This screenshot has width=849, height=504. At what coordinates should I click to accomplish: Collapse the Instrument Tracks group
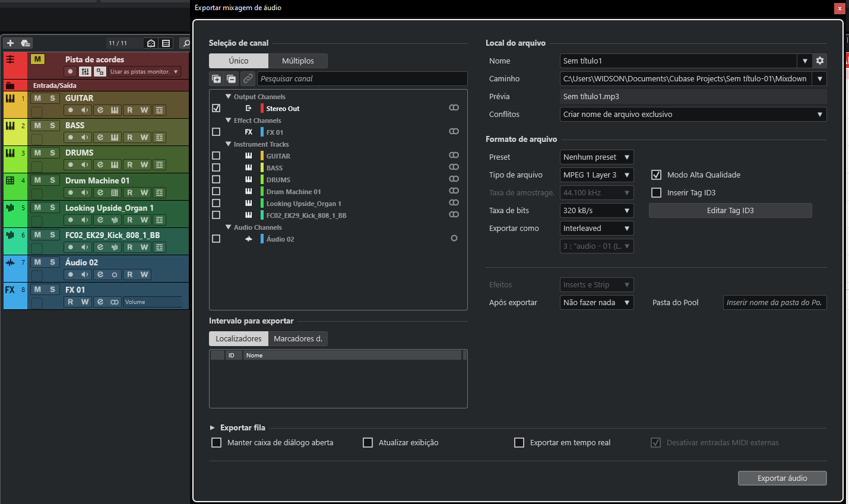tap(228, 144)
